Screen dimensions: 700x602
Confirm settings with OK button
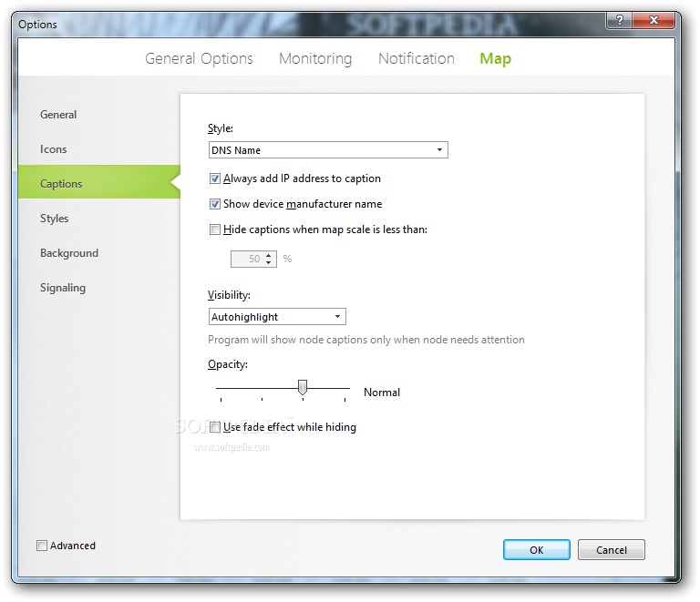pyautogui.click(x=537, y=550)
